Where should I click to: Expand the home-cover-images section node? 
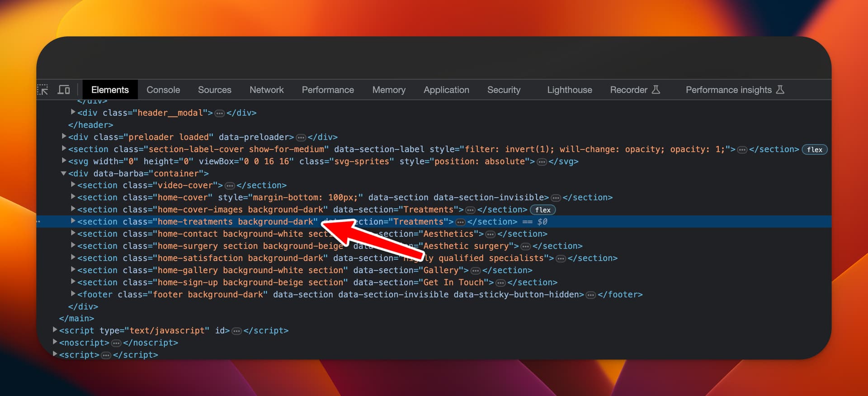[73, 209]
